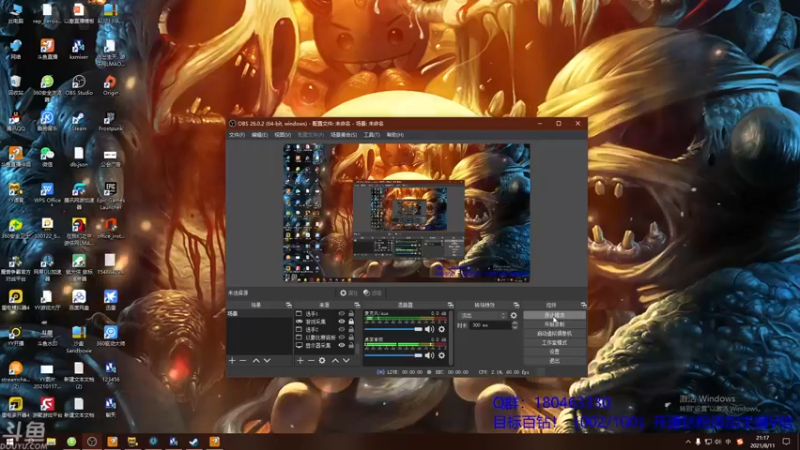This screenshot has height=450, width=800.
Task: Adjust the transition duration stepper arrows
Action: coord(514,325)
